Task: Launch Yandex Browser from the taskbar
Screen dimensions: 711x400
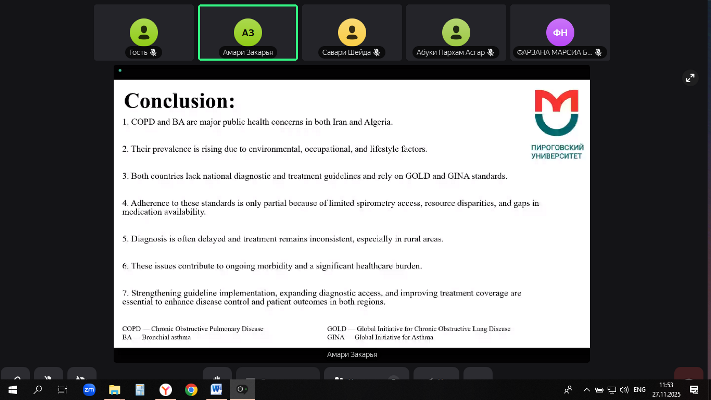Action: point(166,389)
